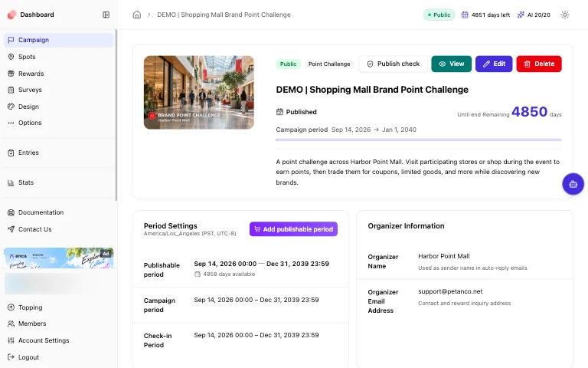Open the chatbot assistant floating button
Viewport: 588px width, 368px height.
(573, 184)
